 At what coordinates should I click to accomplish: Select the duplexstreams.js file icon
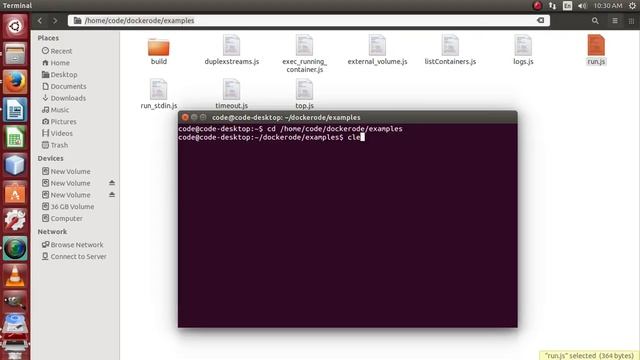tap(231, 45)
